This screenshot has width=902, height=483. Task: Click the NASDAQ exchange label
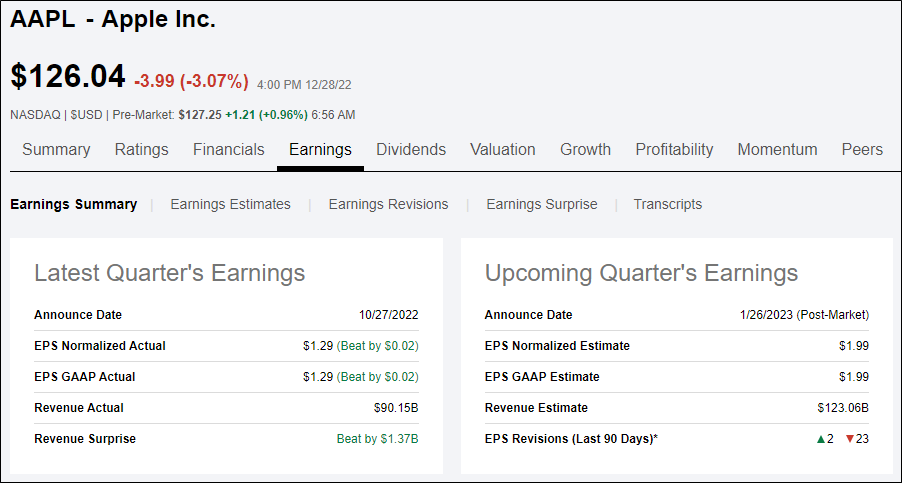pyautogui.click(x=35, y=115)
